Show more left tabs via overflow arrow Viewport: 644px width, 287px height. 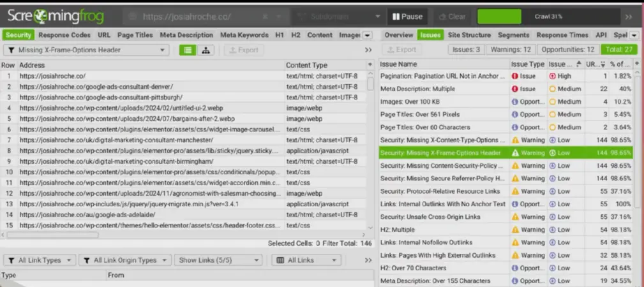[x=368, y=35]
